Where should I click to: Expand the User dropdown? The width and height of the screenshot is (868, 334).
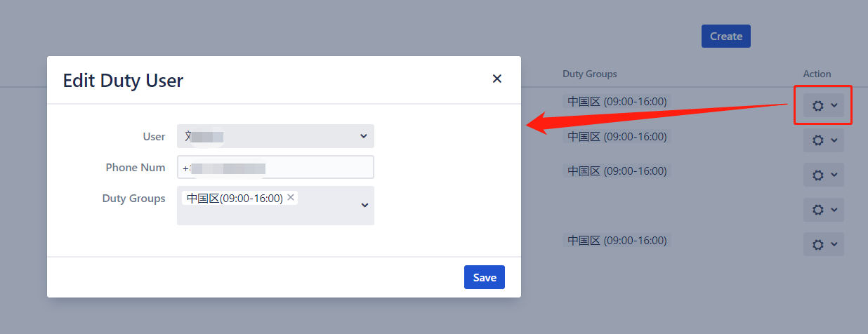275,136
